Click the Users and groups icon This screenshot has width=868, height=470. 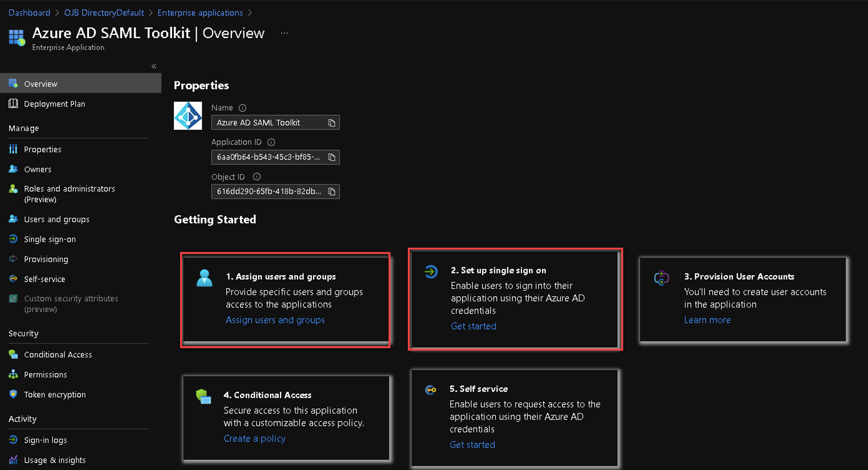coord(13,219)
